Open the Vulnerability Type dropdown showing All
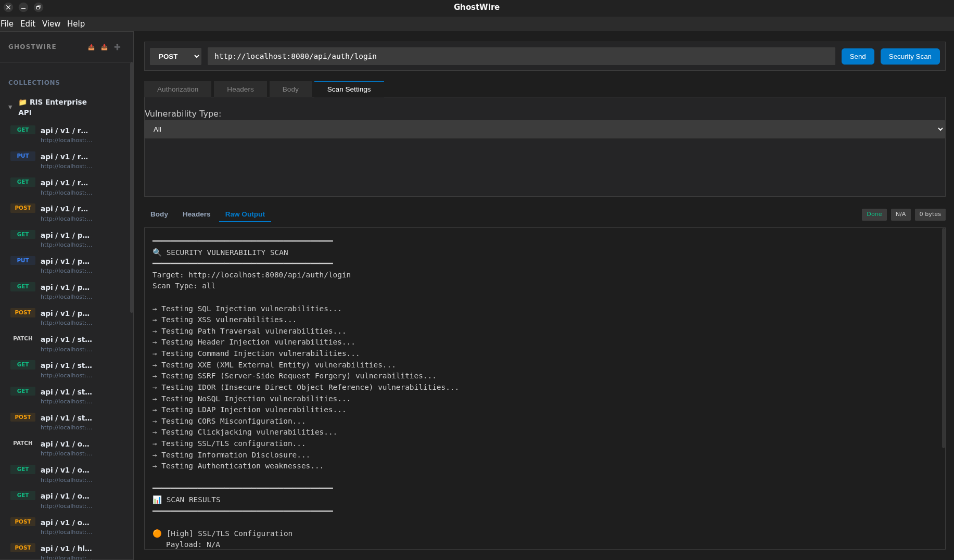 click(544, 130)
